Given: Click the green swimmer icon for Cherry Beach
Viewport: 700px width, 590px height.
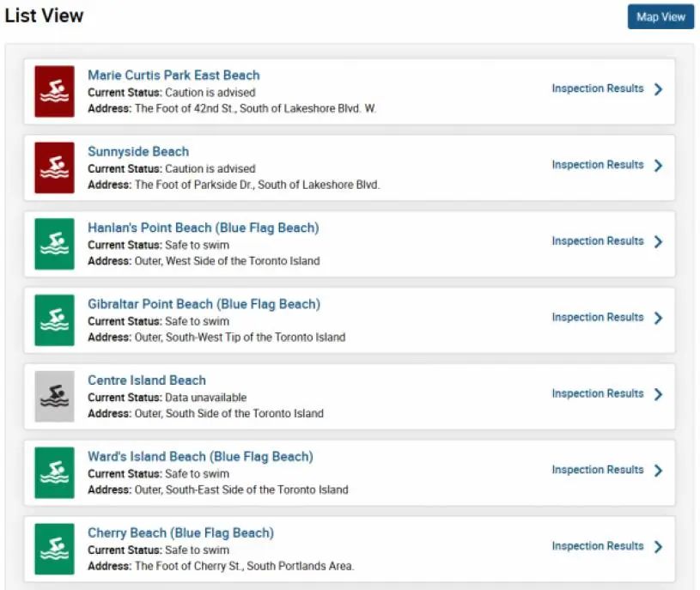Looking at the screenshot, I should (x=54, y=550).
